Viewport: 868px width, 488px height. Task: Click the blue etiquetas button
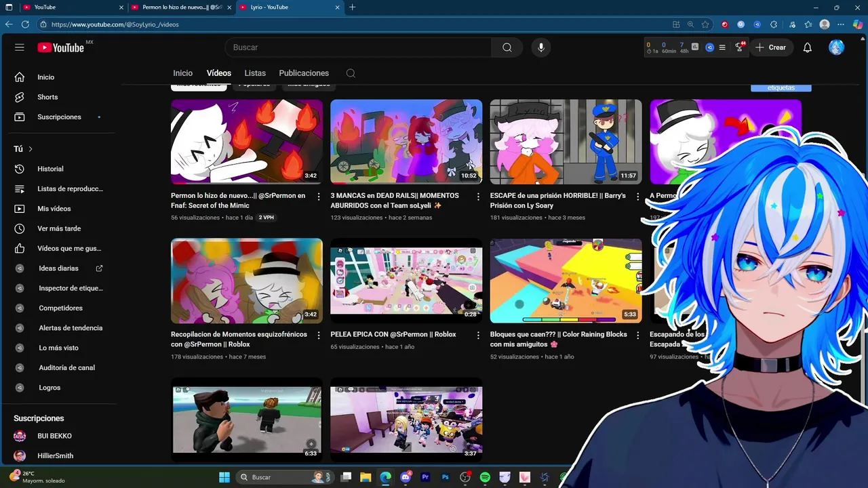click(x=781, y=87)
